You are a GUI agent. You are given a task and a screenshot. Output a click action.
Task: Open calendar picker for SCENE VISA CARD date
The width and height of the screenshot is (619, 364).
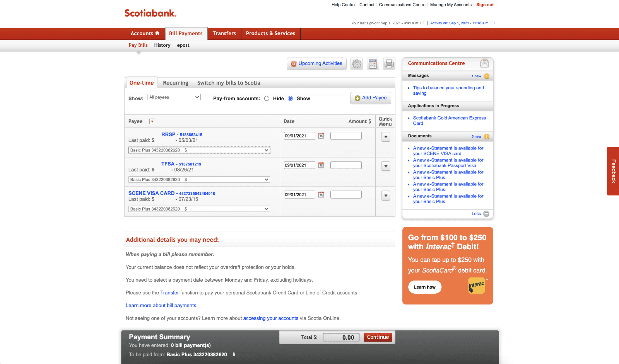pos(321,195)
